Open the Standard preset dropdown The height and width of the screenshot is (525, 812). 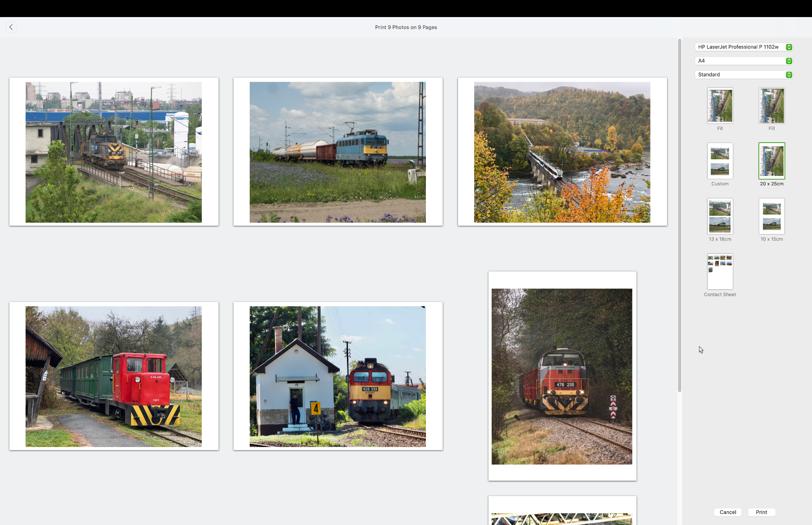click(744, 75)
